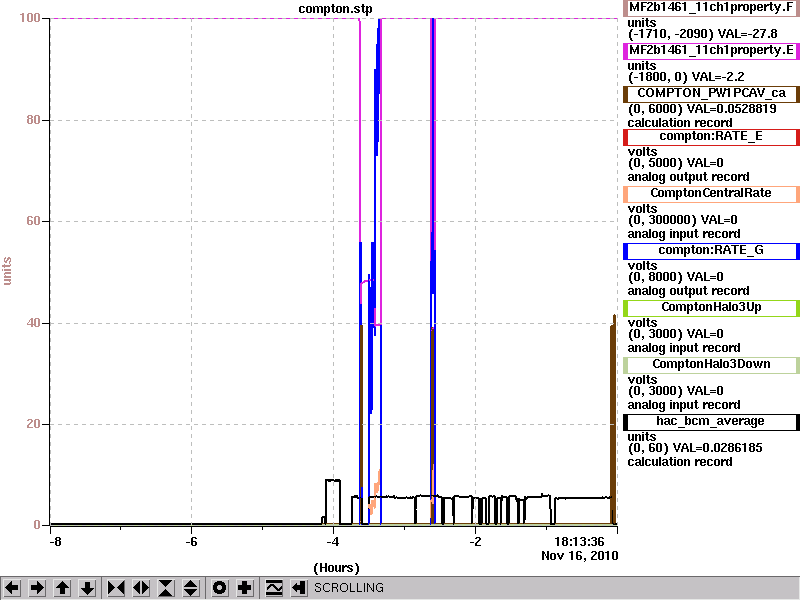The image size is (800, 600).
Task: Pan the plot left with left arrow
Action: click(12, 588)
